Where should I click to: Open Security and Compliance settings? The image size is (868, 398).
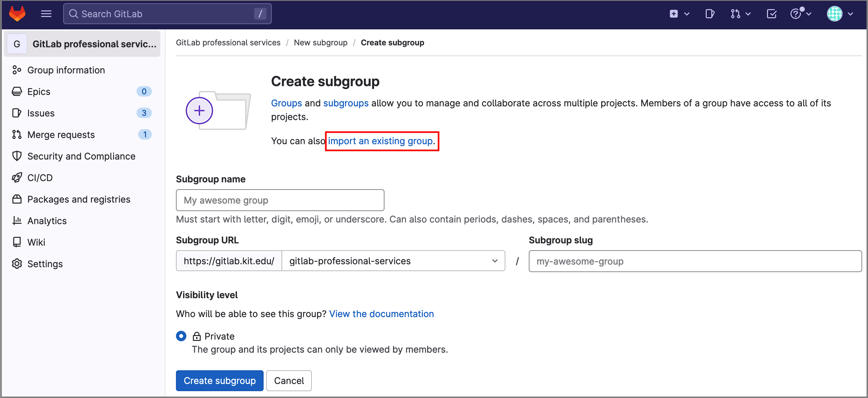pos(81,156)
